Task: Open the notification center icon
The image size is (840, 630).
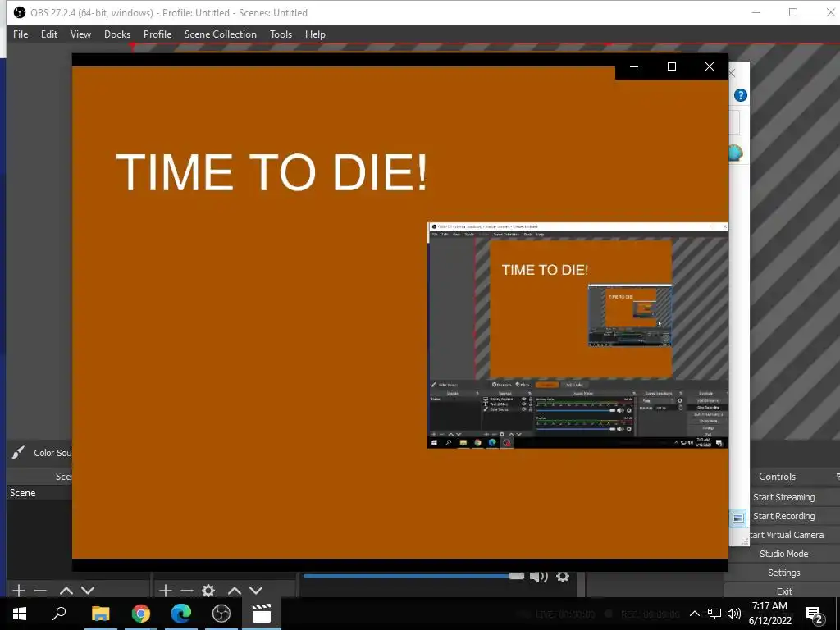Action: coord(815,614)
